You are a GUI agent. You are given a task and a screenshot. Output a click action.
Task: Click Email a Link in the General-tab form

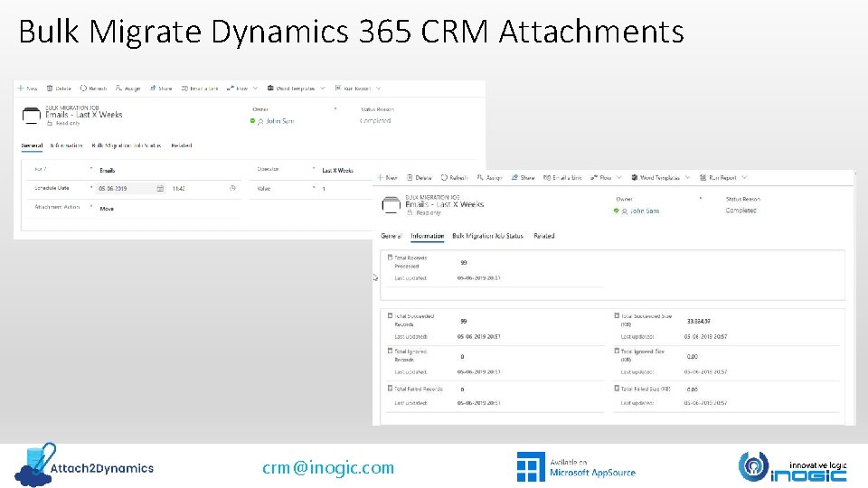(200, 88)
